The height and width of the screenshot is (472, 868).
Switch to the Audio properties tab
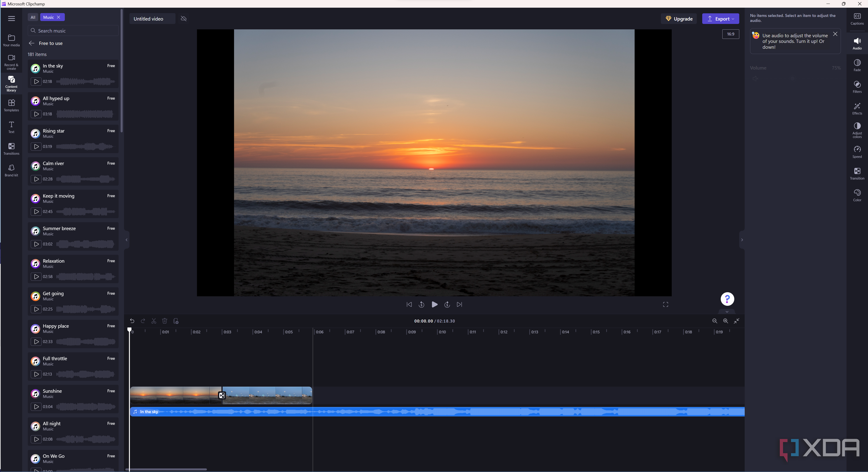point(857,43)
